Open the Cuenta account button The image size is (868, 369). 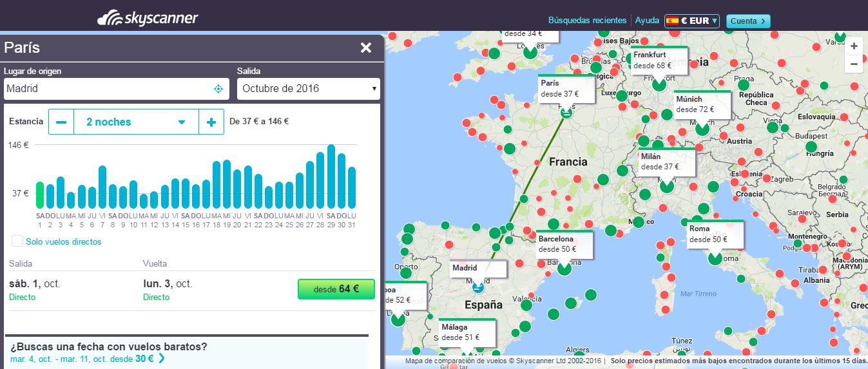point(747,21)
